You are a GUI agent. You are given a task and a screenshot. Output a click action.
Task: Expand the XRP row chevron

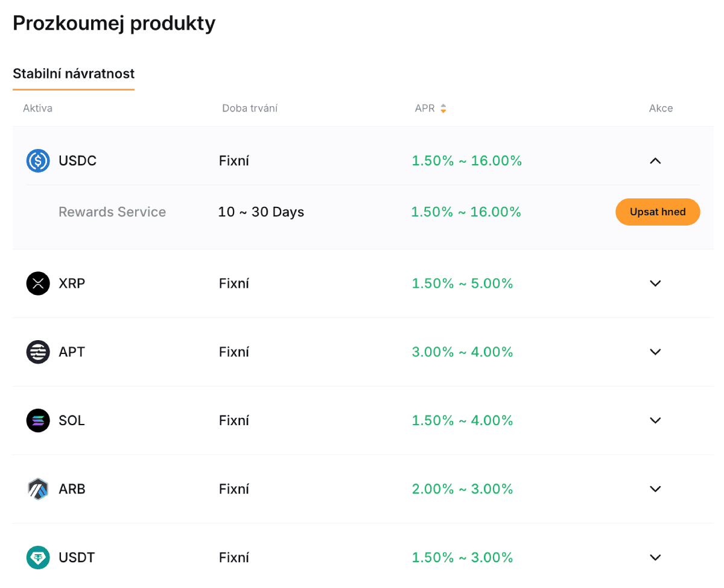655,283
